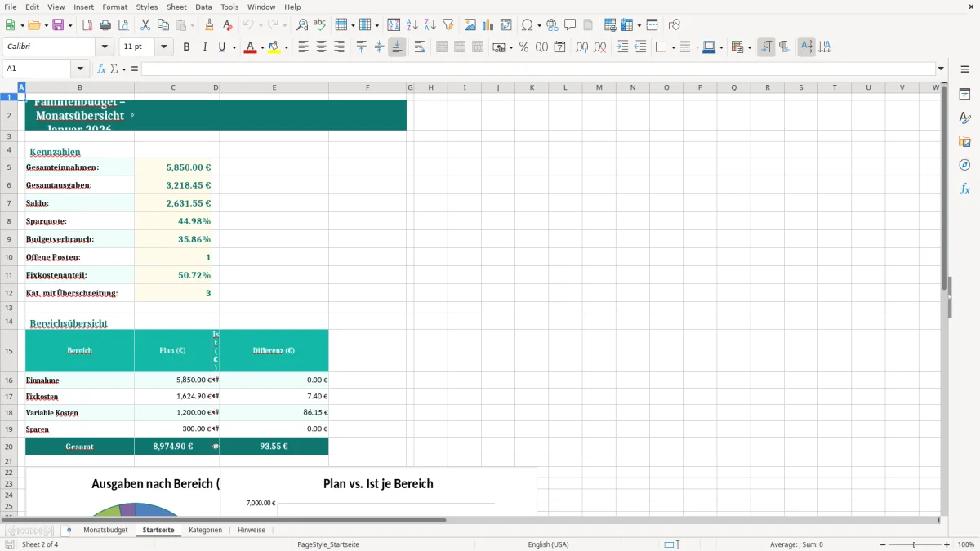Open the Sheet menu
Image resolution: width=980 pixels, height=551 pixels.
coord(176,7)
